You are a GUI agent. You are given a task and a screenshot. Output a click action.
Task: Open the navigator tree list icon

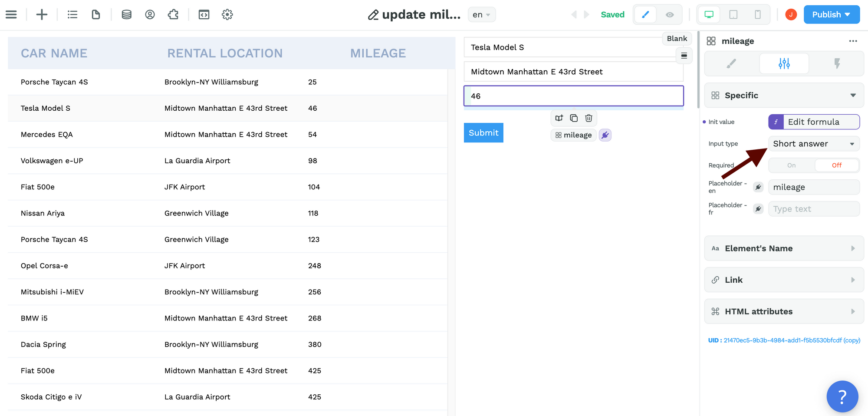pyautogui.click(x=72, y=14)
